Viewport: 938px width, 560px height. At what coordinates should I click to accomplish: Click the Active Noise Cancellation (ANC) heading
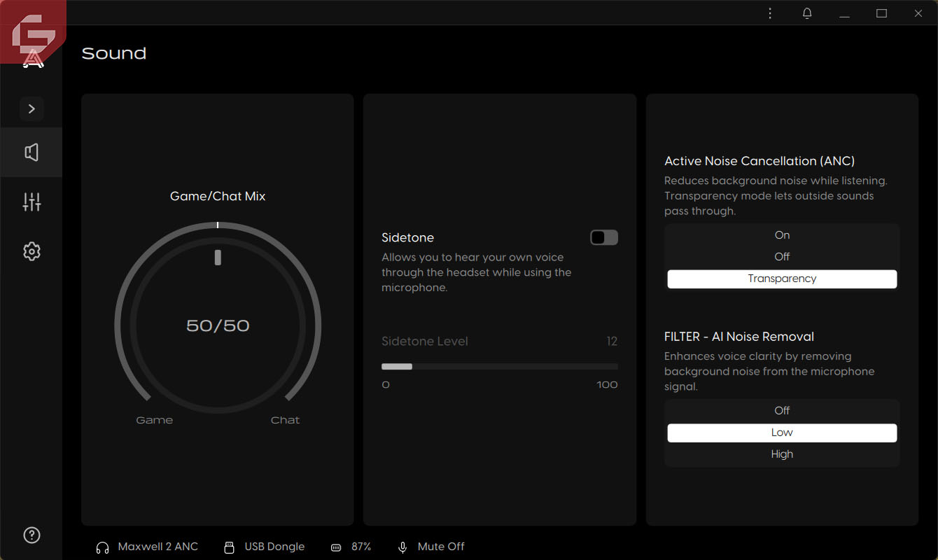coord(759,161)
